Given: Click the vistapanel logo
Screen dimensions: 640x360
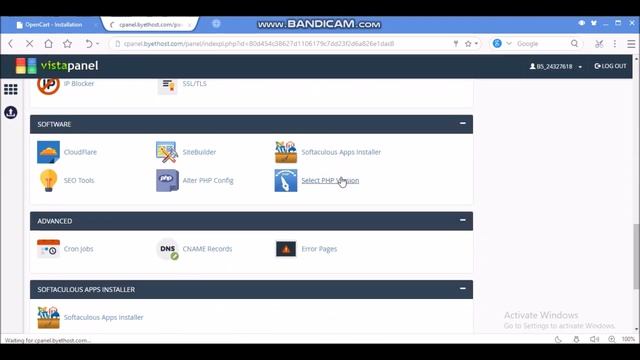Looking at the screenshot, I should coord(57,66).
